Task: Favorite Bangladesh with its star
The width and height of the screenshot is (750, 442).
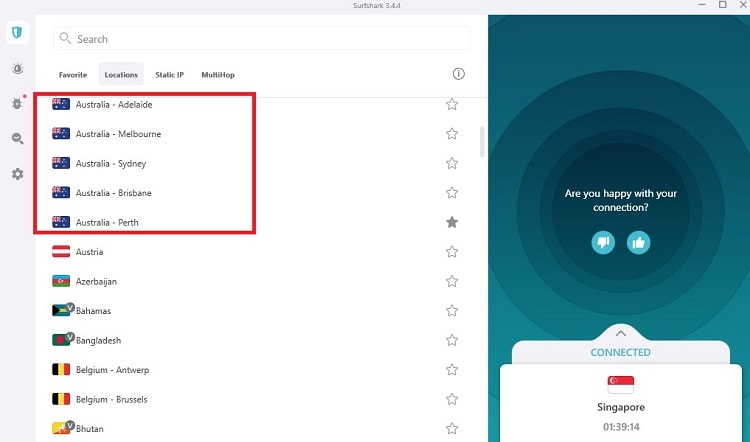Action: click(452, 340)
